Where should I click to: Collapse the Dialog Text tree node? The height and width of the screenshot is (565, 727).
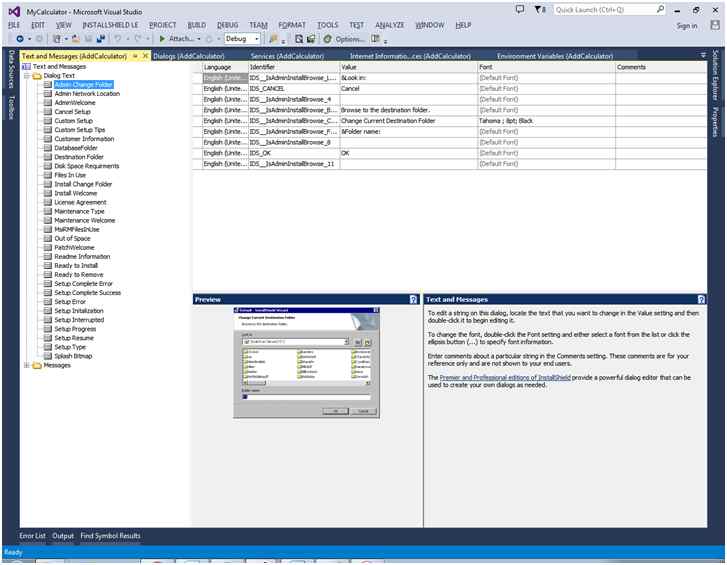tap(26, 76)
